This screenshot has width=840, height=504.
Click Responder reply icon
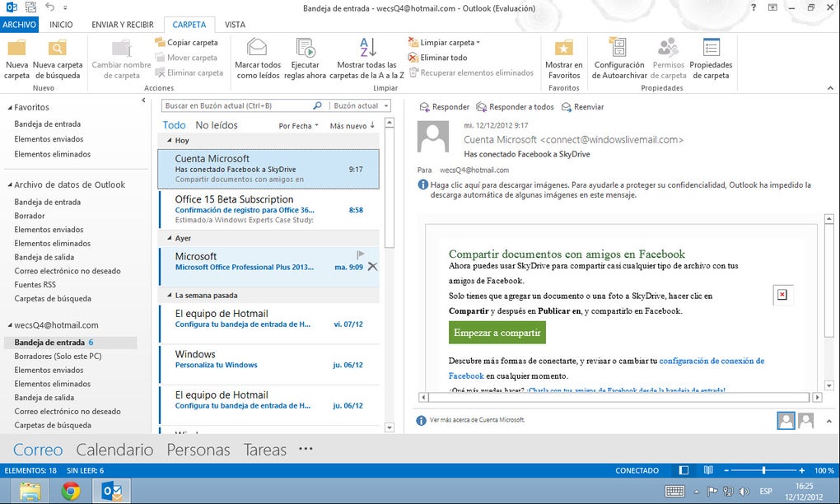pos(424,107)
